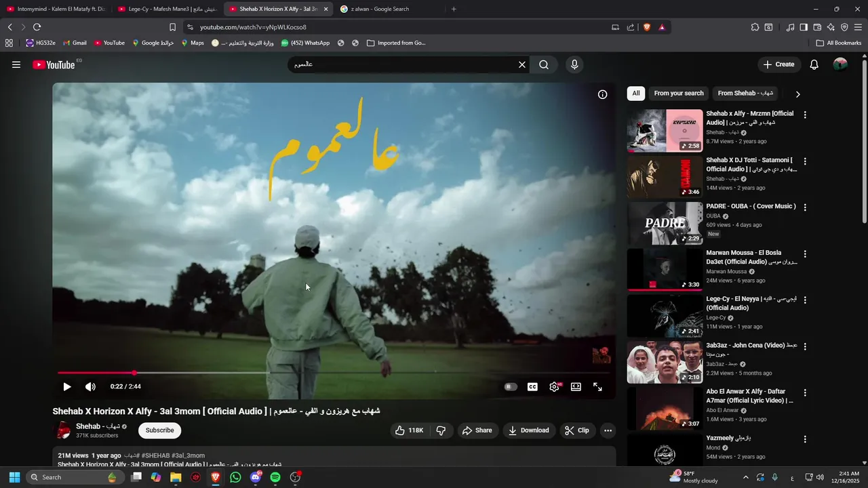Toggle closed captions on the player
868x488 pixels.
tap(532, 386)
